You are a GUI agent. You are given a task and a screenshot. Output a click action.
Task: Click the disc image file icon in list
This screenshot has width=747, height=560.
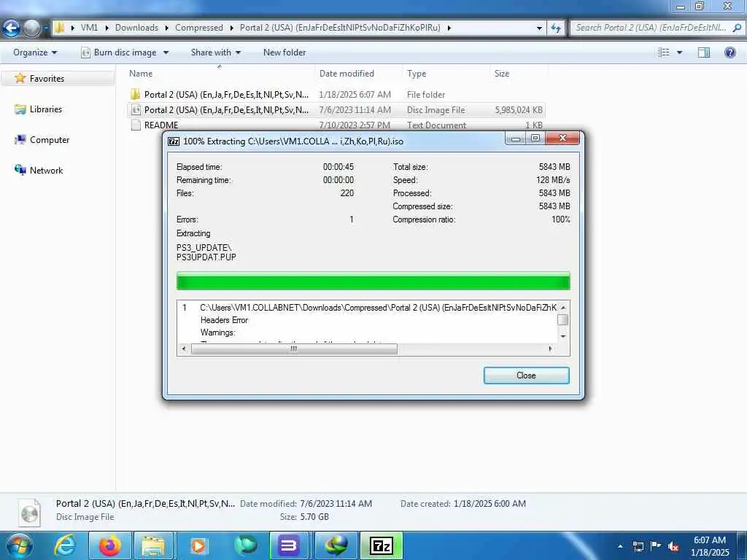click(136, 110)
